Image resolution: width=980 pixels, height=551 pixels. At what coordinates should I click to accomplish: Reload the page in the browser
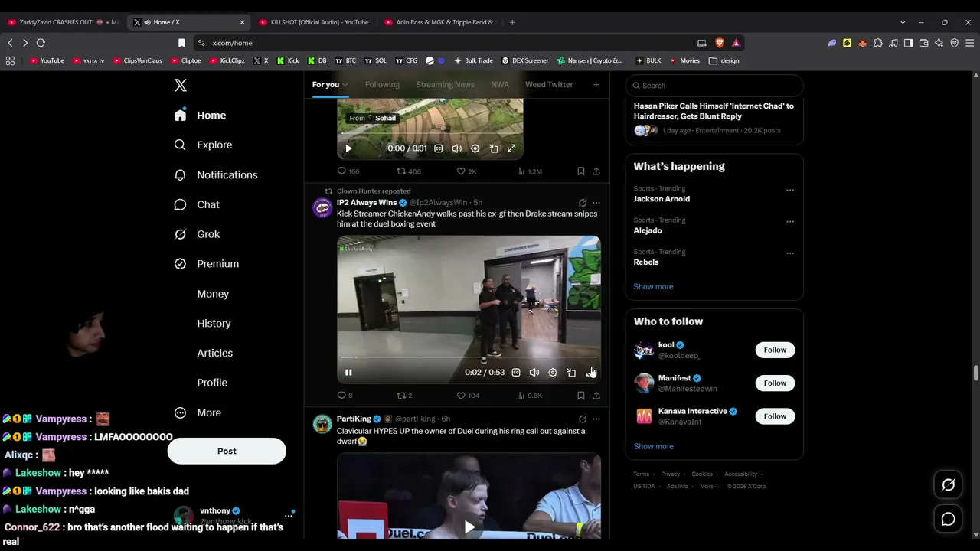pyautogui.click(x=41, y=43)
